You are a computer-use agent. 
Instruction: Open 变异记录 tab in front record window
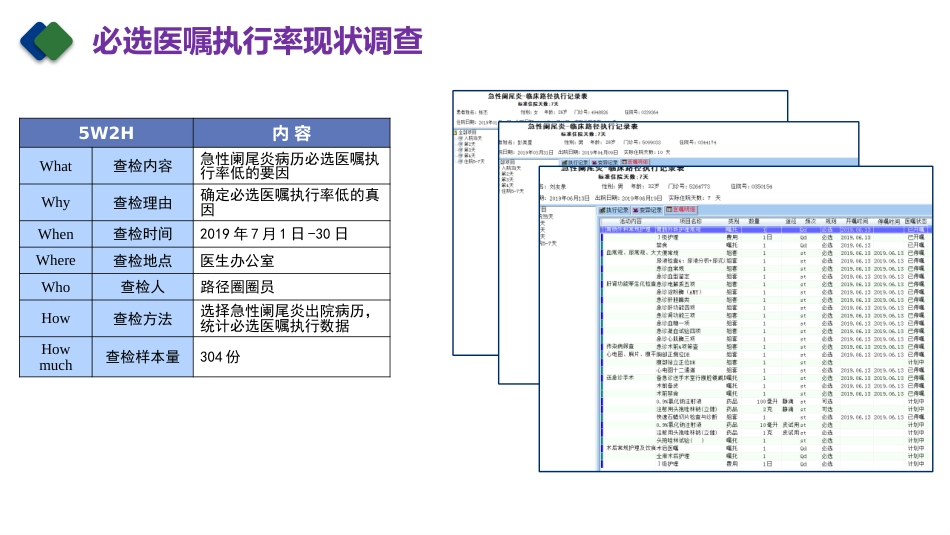click(x=647, y=210)
